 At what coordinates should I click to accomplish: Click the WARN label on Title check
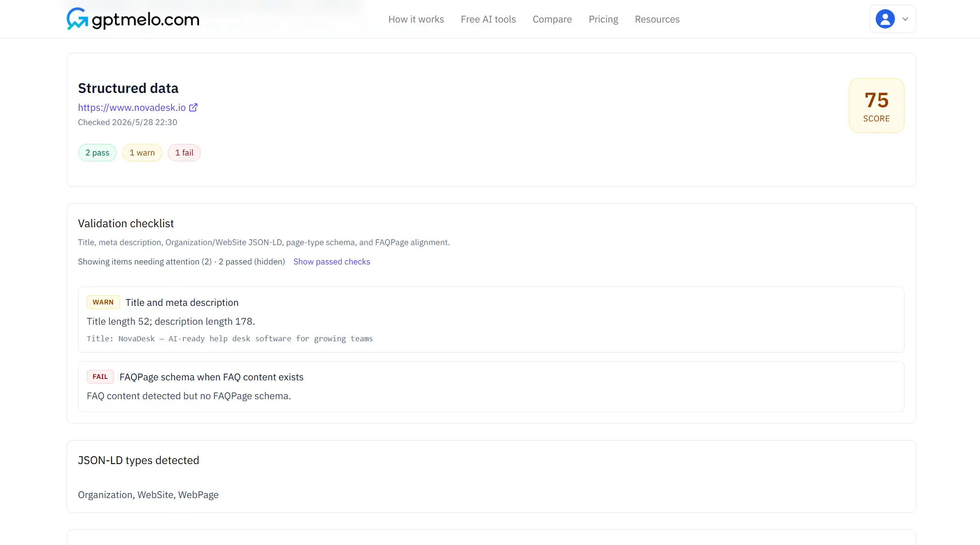(103, 302)
